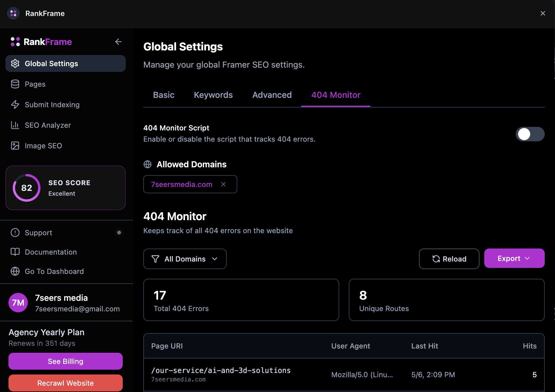Screen dimensions: 555x392
Task: Click the See Billing button
Action: [66, 361]
